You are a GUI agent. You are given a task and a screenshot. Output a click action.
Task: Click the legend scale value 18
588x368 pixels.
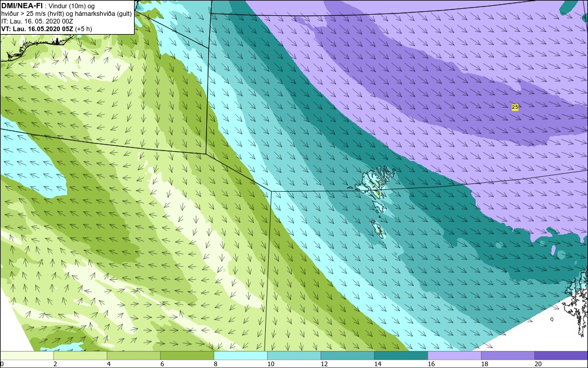[485, 364]
